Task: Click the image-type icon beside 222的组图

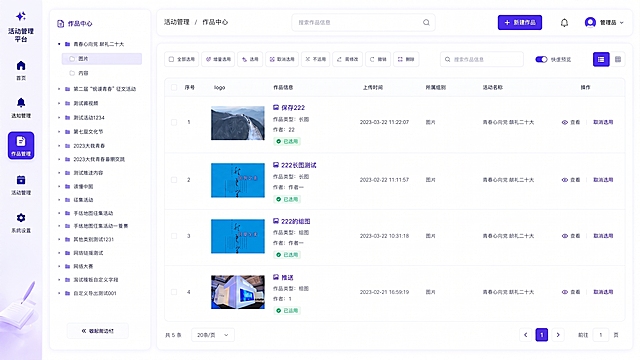Action: pyautogui.click(x=276, y=221)
